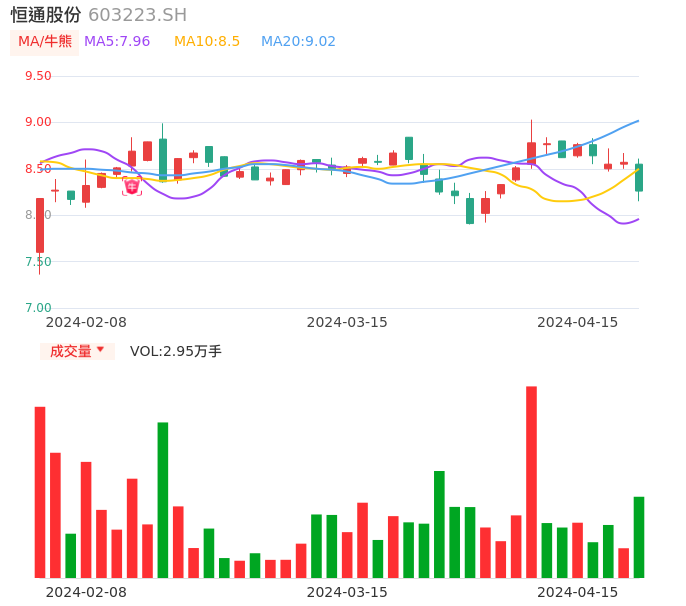Viewport: 686px width, 606px height.
Task: Click the tallest green volume bar
Action: pyautogui.click(x=163, y=500)
